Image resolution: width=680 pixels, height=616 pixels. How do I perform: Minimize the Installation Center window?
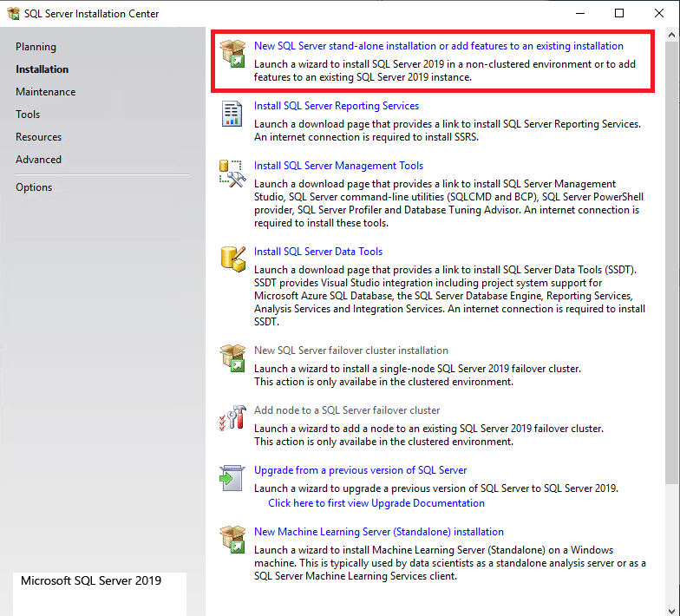click(x=580, y=14)
